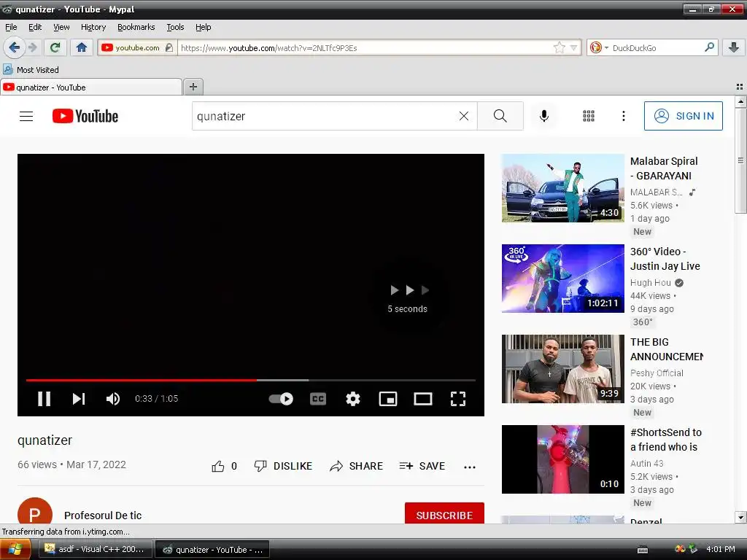Viewport: 747px width, 560px height.
Task: Go to the YouTube home logo
Action: [x=85, y=116]
